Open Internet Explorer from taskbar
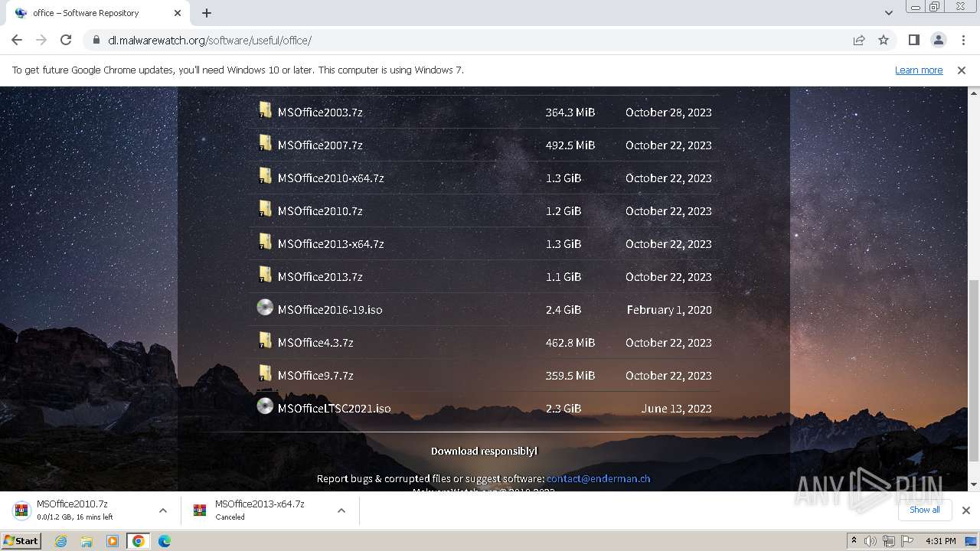Viewport: 980px width, 551px height. click(x=61, y=541)
